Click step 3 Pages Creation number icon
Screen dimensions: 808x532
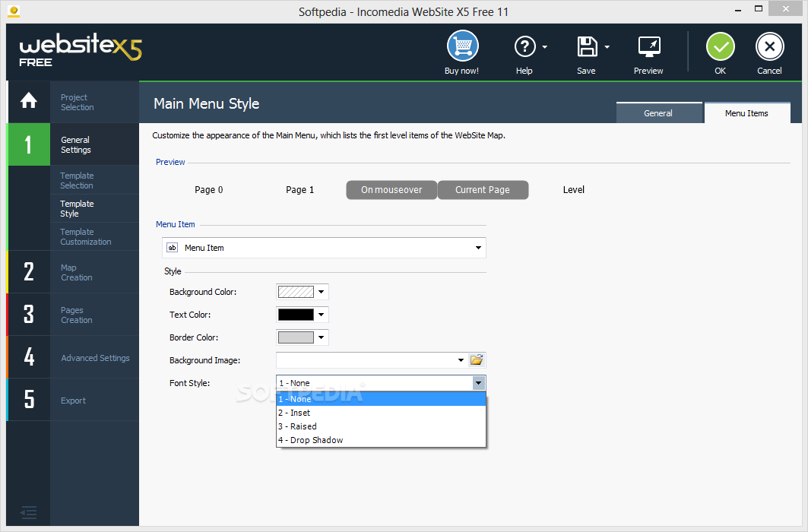click(x=29, y=315)
